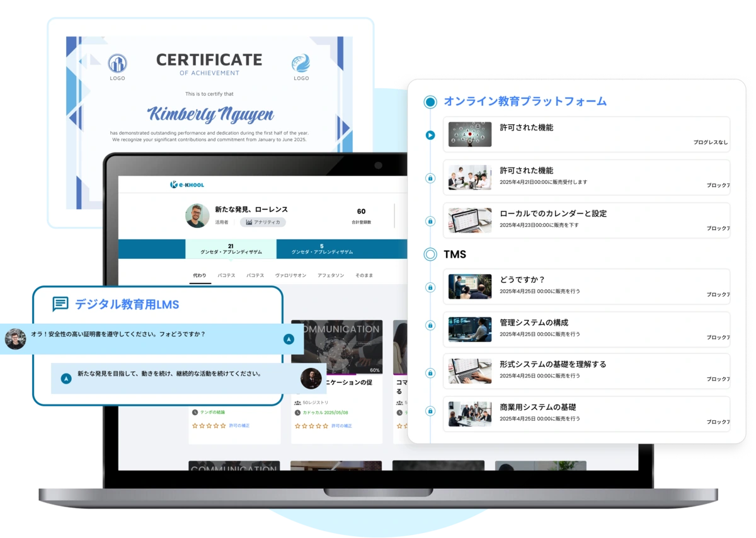Click the chat bubble icon beside デジタル教育用LMS
Screen dimensions: 756x538
click(x=60, y=305)
